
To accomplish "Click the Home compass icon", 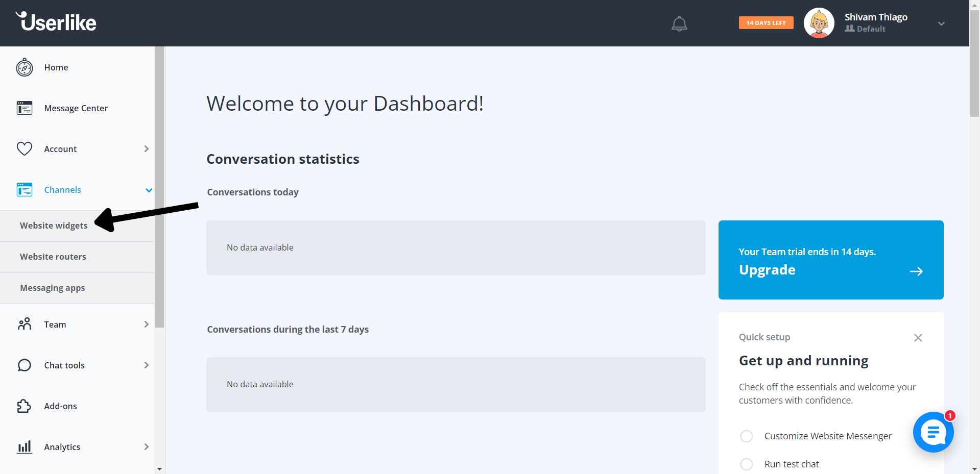I will click(25, 67).
